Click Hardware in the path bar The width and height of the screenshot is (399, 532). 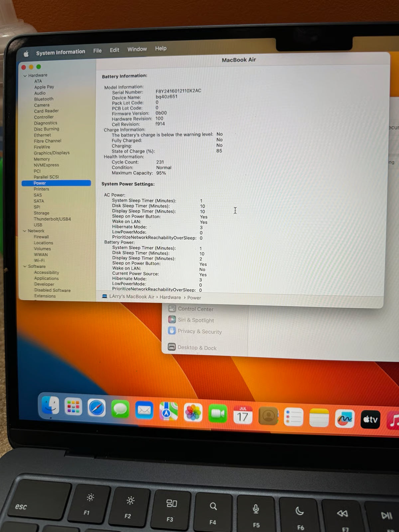coord(170,297)
